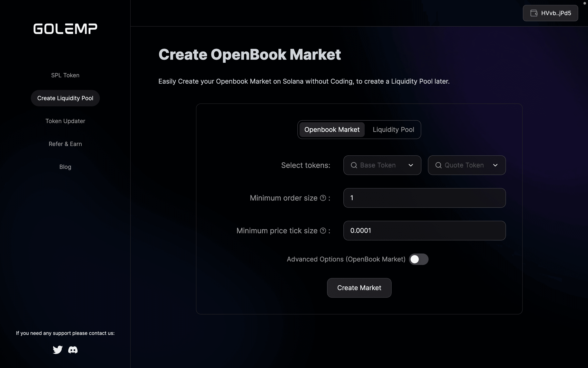Enable the Advanced Options (OpenBook Market) toggle

(418, 259)
